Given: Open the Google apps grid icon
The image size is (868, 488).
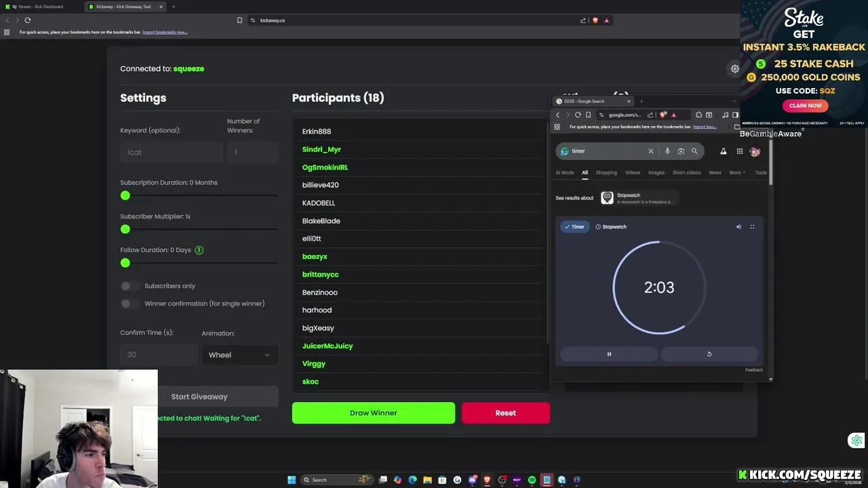Looking at the screenshot, I should point(740,151).
